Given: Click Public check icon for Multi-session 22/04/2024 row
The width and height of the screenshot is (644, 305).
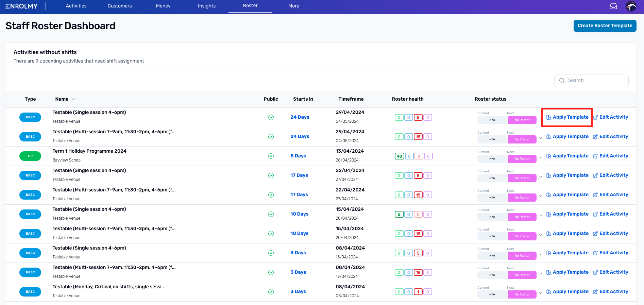Looking at the screenshot, I should click(271, 195).
